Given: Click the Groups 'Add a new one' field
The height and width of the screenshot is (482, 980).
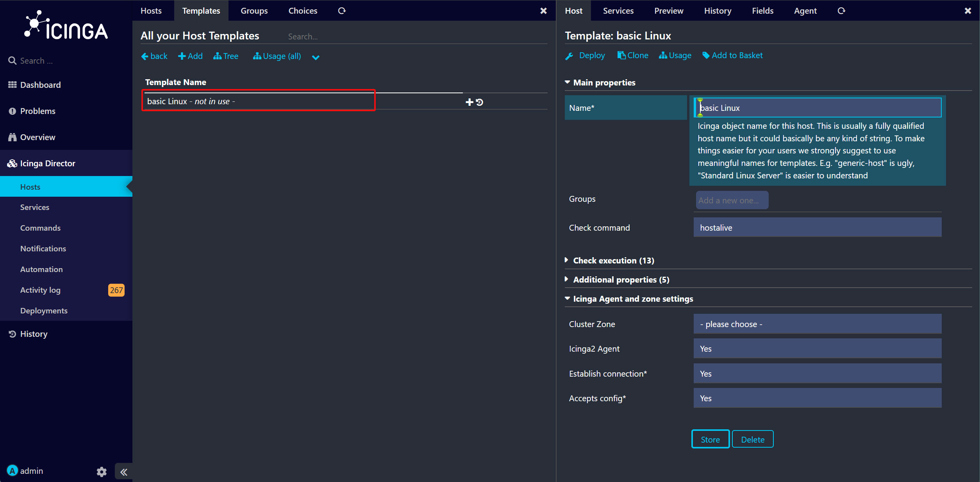Looking at the screenshot, I should 732,200.
